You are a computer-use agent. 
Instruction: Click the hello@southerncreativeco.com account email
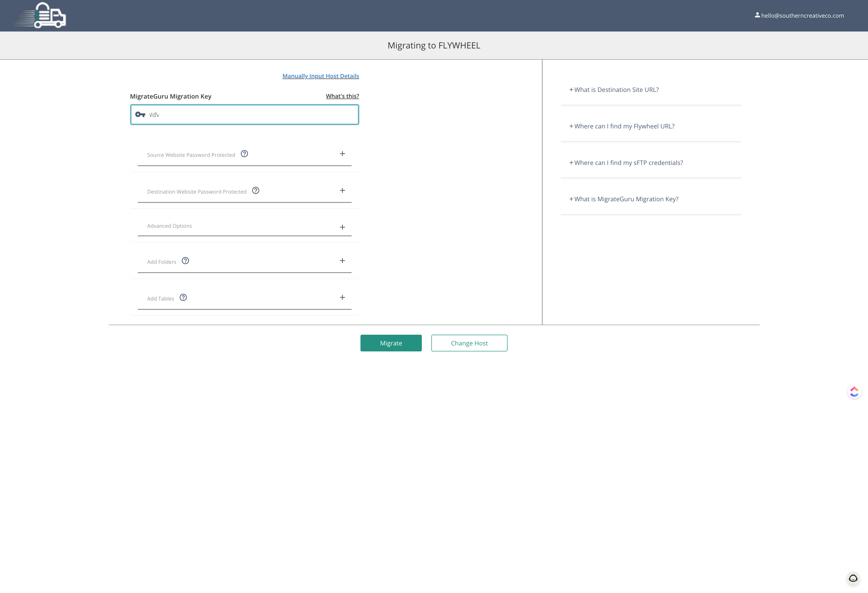(x=802, y=16)
